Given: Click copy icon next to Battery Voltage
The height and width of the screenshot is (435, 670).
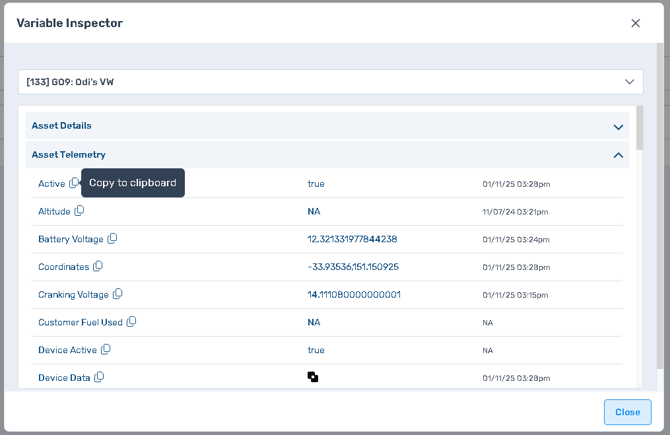Looking at the screenshot, I should tap(112, 239).
